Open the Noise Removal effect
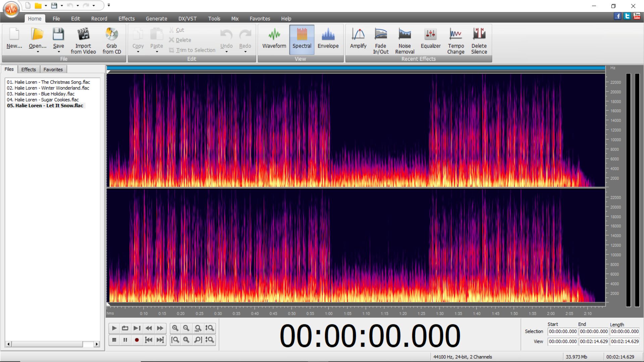This screenshot has width=644, height=362. coord(405,41)
